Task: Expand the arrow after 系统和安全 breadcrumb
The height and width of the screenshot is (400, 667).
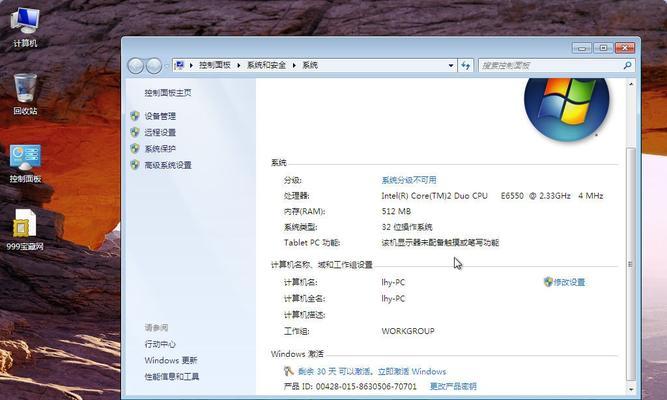Action: (x=294, y=65)
